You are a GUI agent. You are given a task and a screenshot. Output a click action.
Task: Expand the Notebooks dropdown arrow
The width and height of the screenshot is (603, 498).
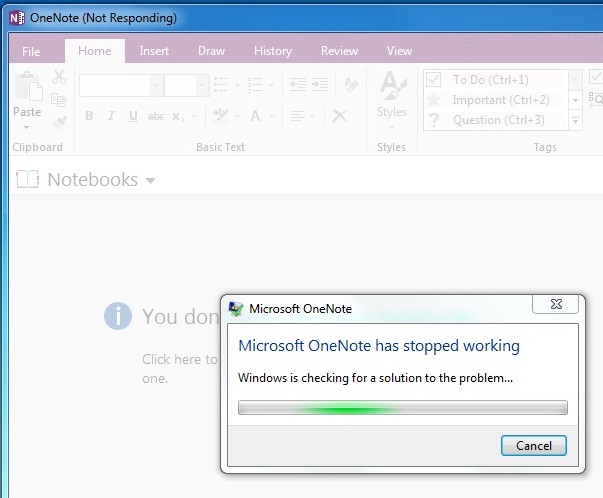coord(151,180)
